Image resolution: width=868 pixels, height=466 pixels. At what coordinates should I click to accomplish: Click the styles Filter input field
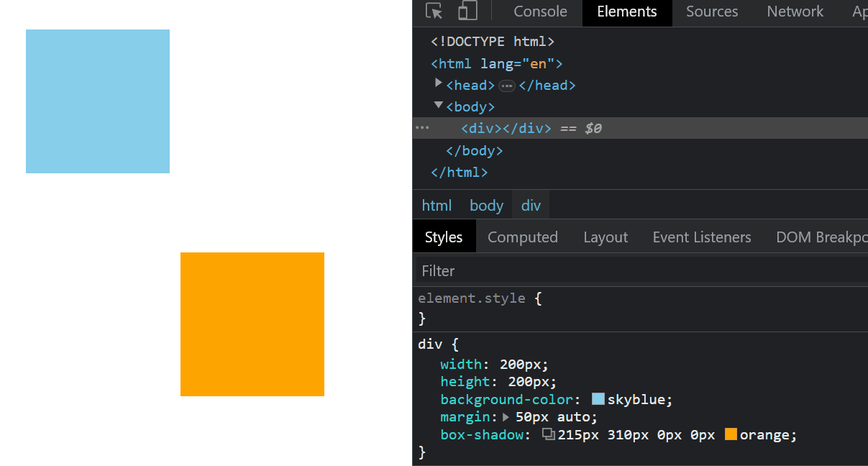503,270
